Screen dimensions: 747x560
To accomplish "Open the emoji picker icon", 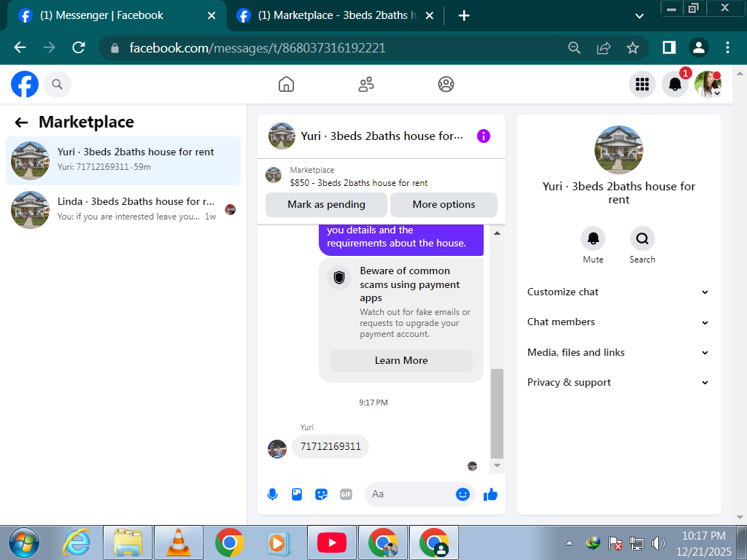I will (x=462, y=494).
